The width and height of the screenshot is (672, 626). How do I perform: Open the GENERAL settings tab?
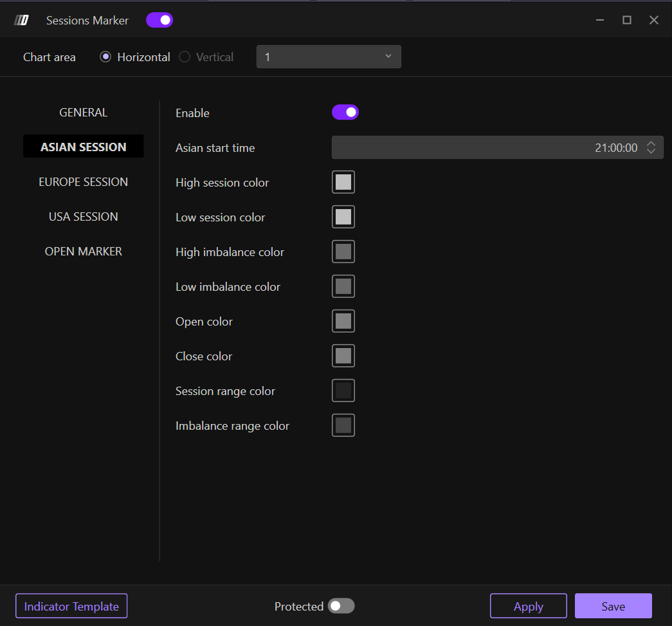tap(84, 113)
